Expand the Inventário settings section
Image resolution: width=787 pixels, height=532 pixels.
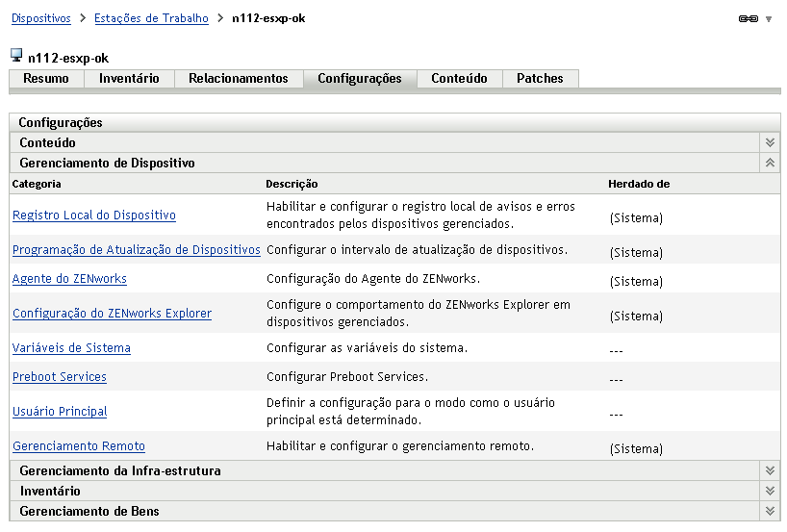pos(770,491)
